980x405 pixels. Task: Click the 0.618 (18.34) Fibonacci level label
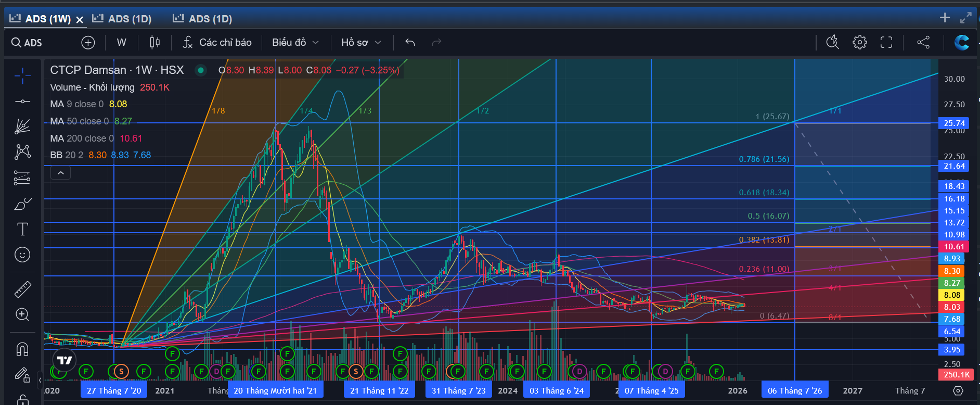pos(764,193)
